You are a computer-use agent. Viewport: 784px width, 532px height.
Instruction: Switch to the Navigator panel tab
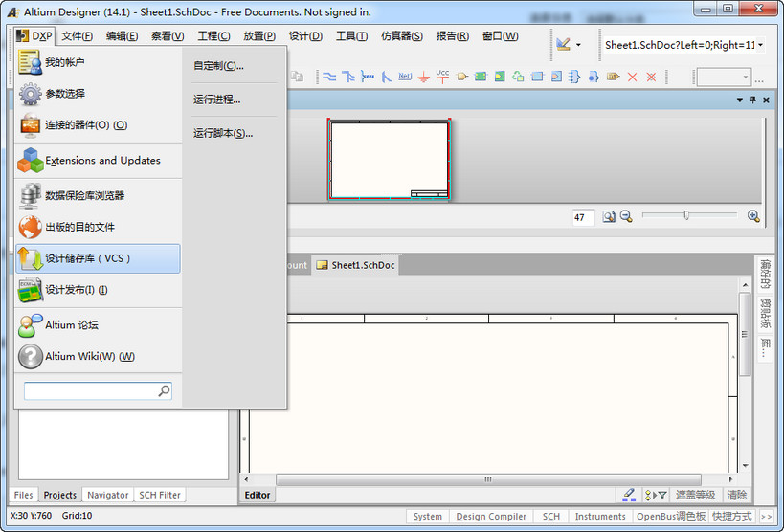pos(107,495)
